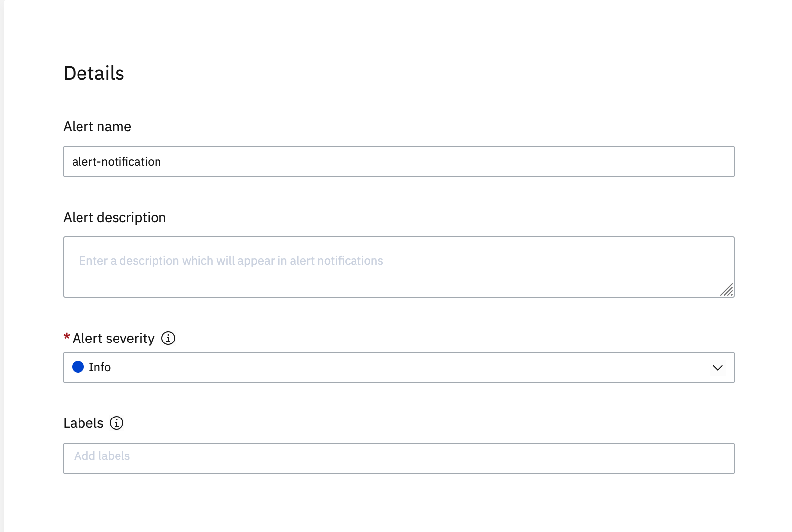Screen dimensions: 792x532
Task: Click the info icon beside Labels
Action: tap(117, 423)
